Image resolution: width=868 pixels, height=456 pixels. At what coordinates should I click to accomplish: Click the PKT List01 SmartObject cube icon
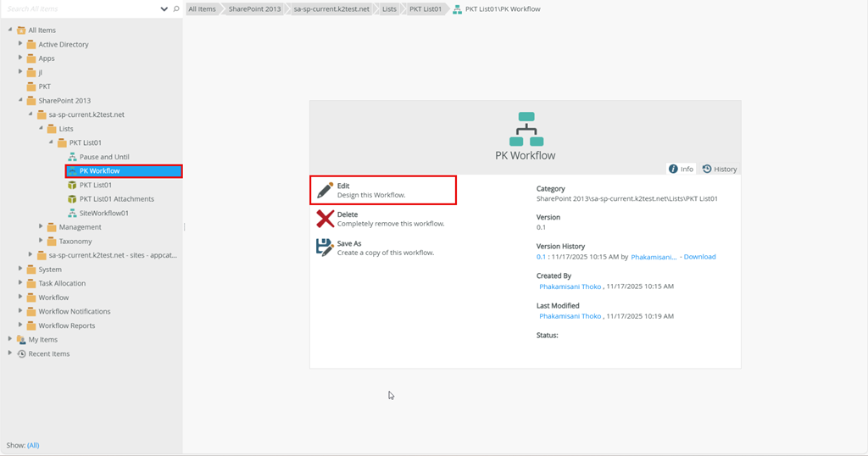coord(72,185)
